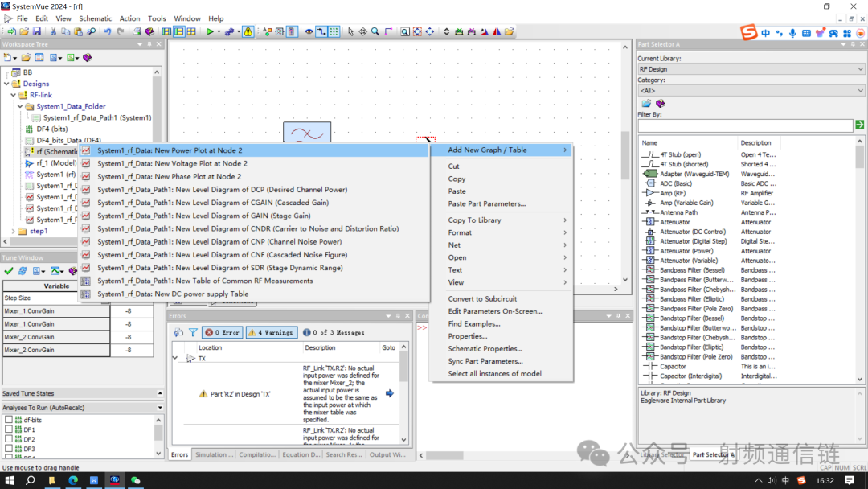Check the DF1 analysis checkbox
The width and height of the screenshot is (868, 489).
[9, 429]
